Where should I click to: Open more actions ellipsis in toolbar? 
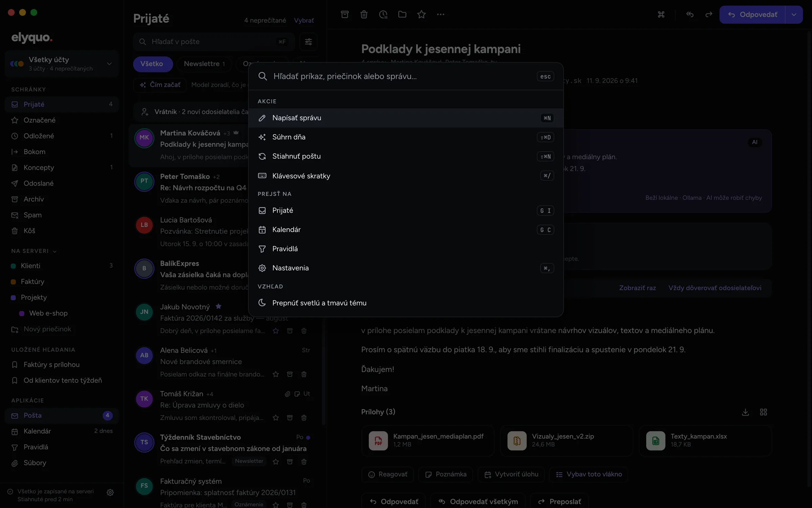point(441,15)
